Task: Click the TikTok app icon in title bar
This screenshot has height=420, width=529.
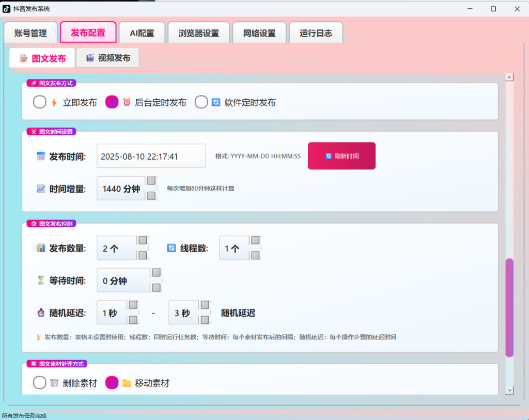Action: pyautogui.click(x=6, y=9)
